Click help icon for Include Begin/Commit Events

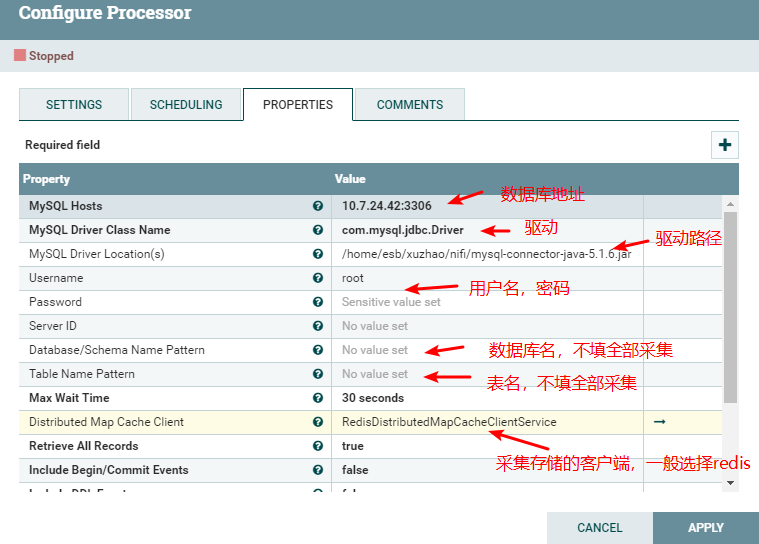[x=318, y=470]
